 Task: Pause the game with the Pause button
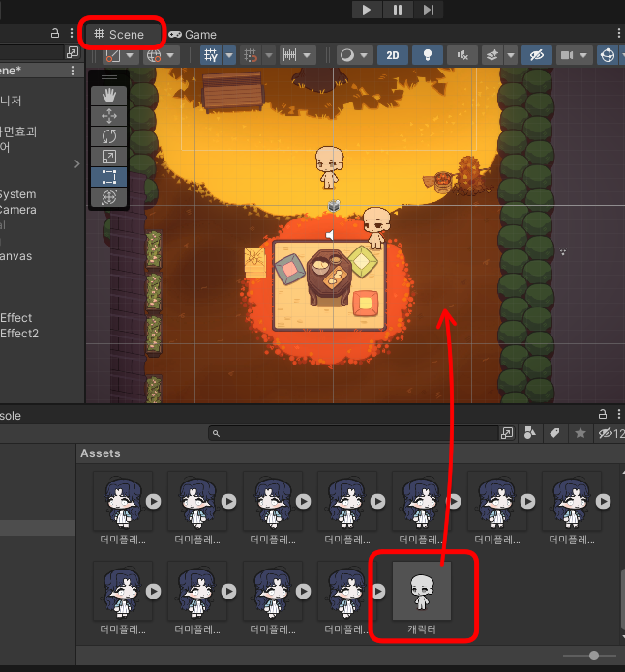[x=398, y=10]
